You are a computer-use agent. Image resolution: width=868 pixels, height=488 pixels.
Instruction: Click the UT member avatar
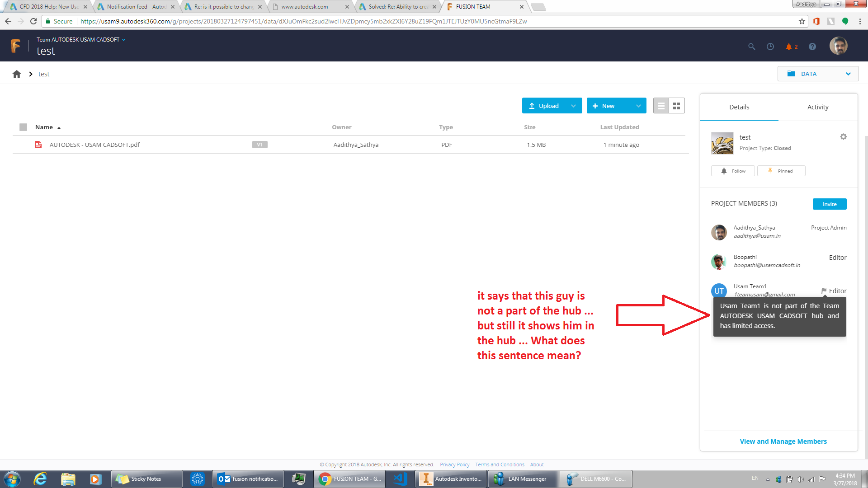(719, 291)
